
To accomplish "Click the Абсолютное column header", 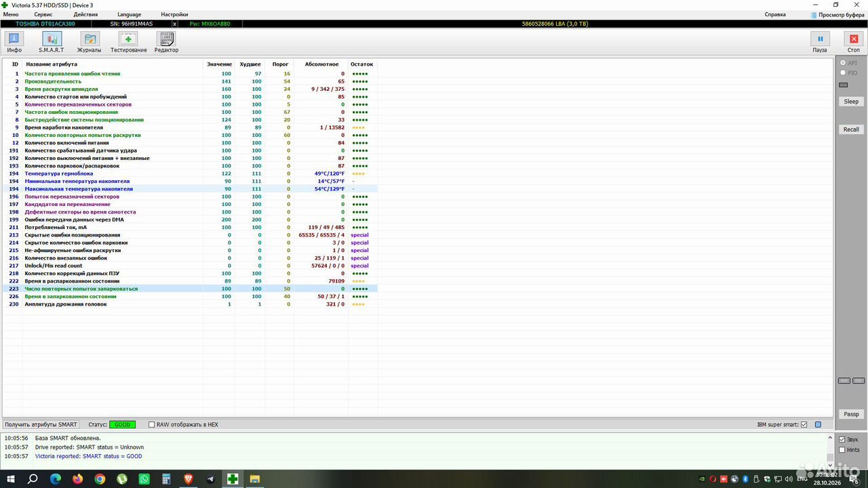I will point(321,64).
